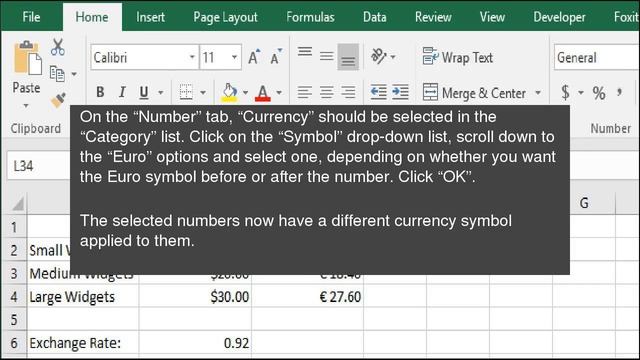Select row 4 header

14,296
